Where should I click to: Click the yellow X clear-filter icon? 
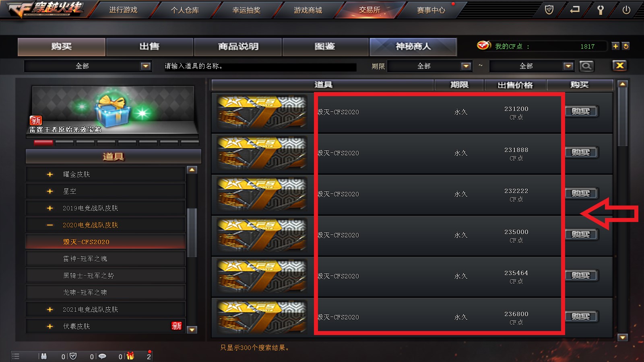coord(620,66)
